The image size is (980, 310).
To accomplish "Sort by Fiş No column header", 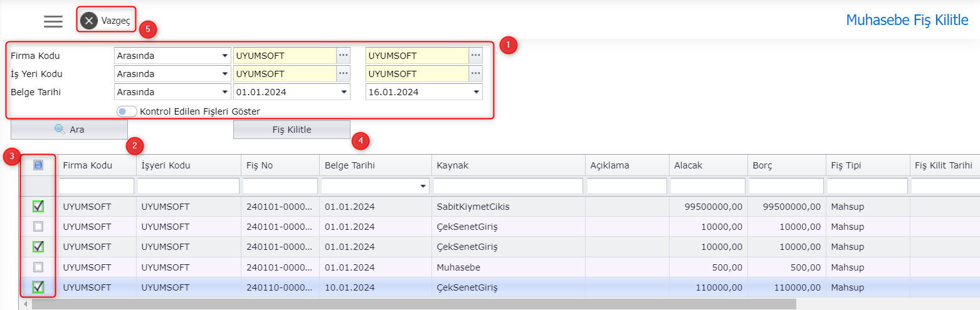I will click(280, 165).
